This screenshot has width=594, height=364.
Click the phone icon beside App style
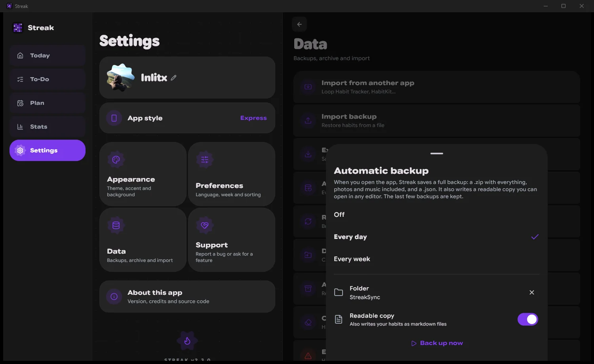114,118
